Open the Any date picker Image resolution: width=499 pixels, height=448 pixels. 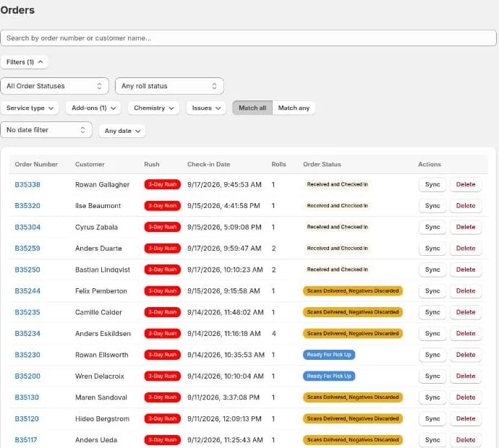[122, 131]
